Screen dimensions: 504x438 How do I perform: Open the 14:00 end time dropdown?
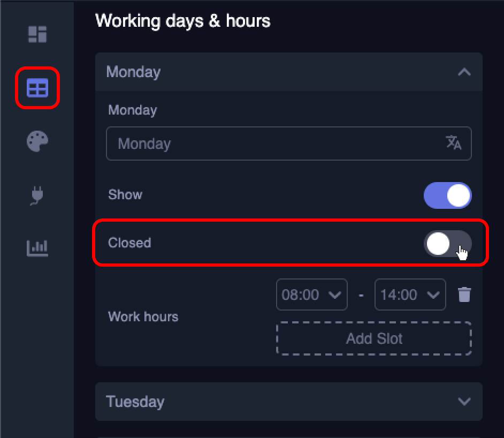[410, 294]
